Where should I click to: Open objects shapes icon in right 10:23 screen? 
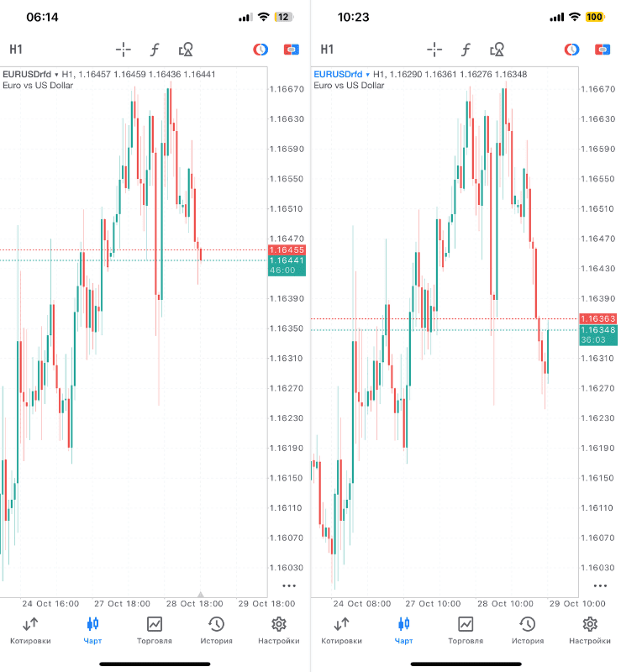pyautogui.click(x=497, y=50)
